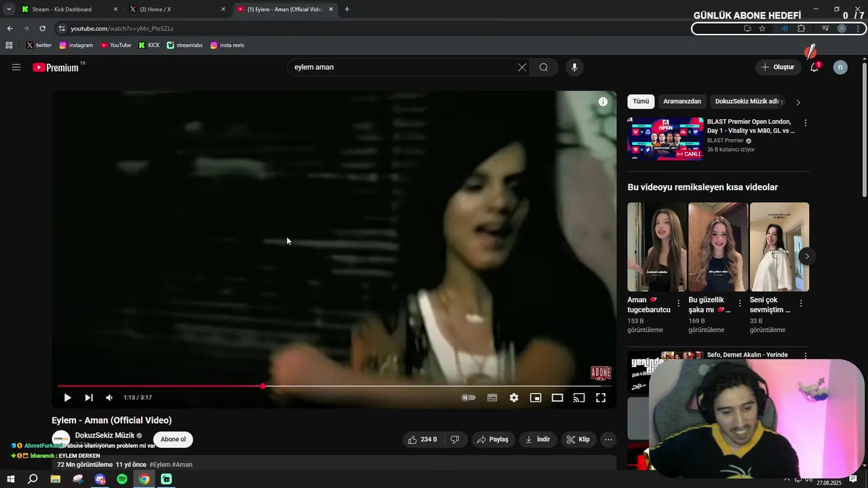Open the YouTube hamburger guide menu
The height and width of the screenshot is (488, 868).
click(x=16, y=67)
